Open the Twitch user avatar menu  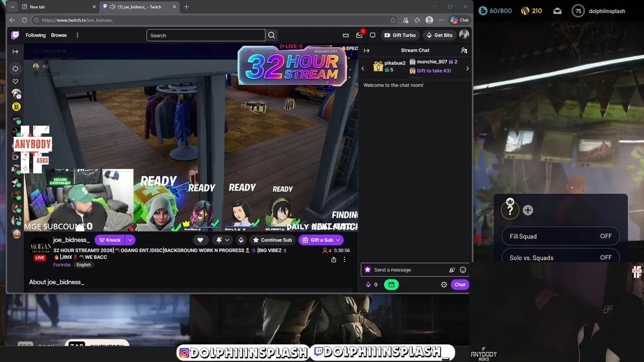464,35
